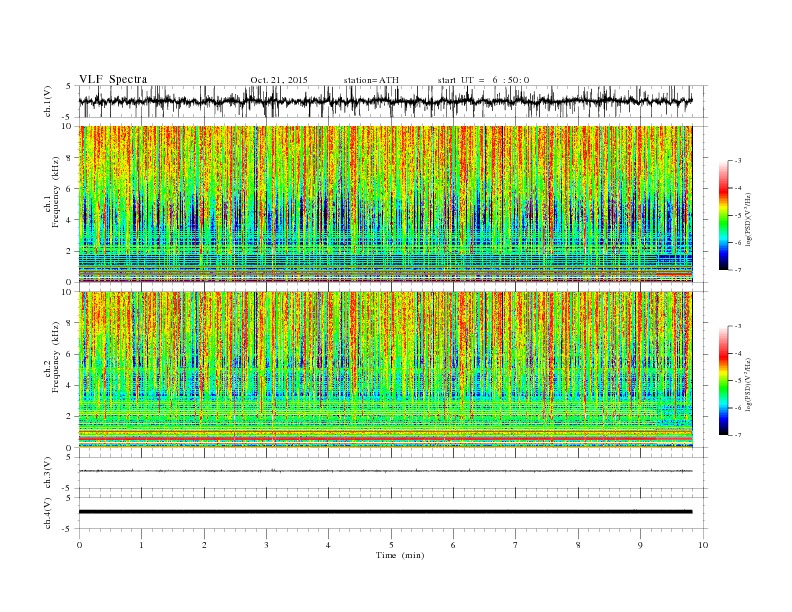The image size is (792, 612).
Task: Click the 'ch.4(V)' axis label
Action: click(48, 514)
